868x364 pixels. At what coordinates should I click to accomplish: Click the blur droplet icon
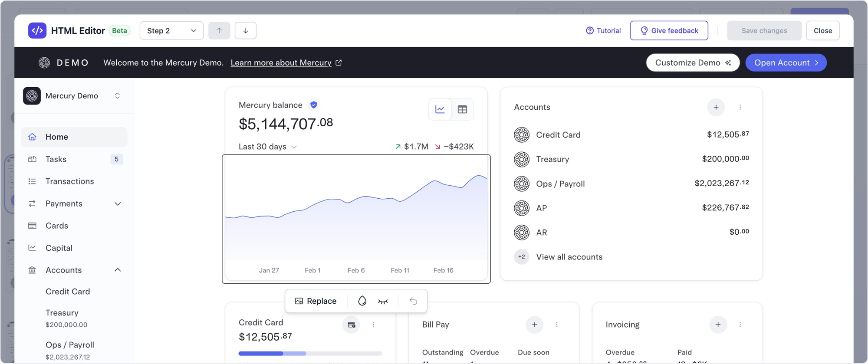click(362, 301)
